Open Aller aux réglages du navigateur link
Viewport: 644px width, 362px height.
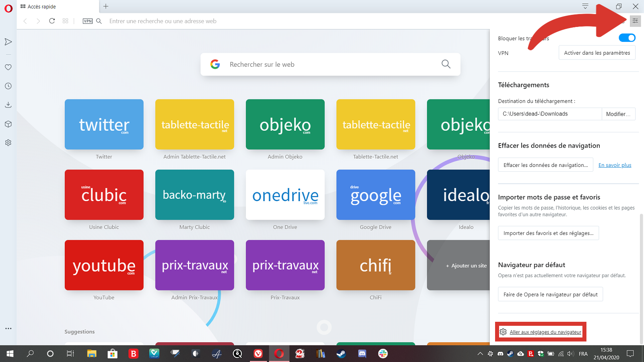click(x=545, y=332)
